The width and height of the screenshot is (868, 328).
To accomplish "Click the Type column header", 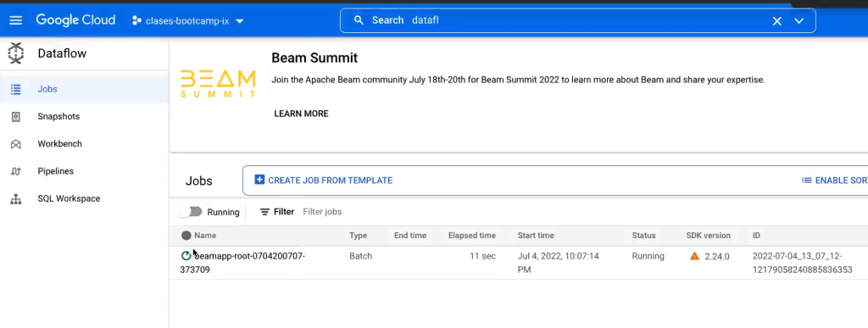I will click(359, 236).
